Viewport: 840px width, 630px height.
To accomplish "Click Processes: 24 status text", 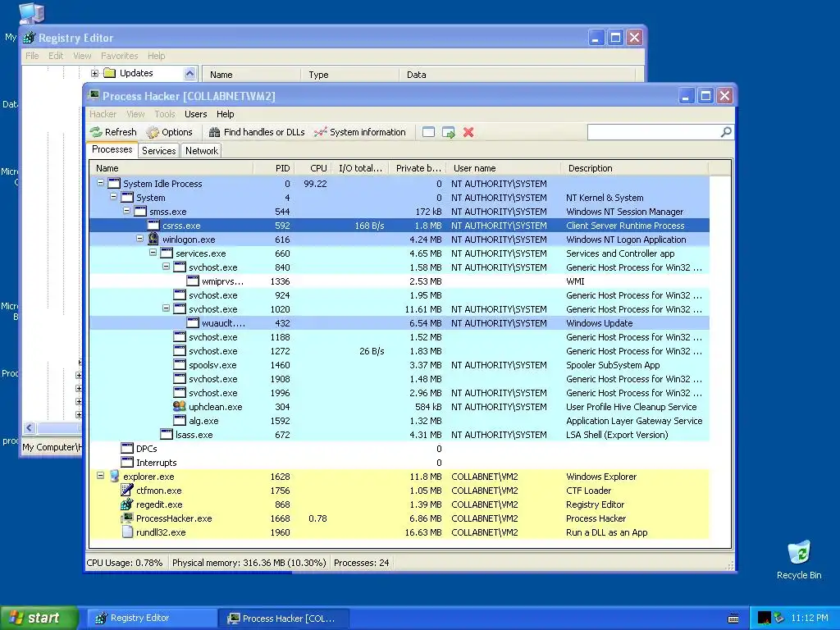I will [x=361, y=563].
